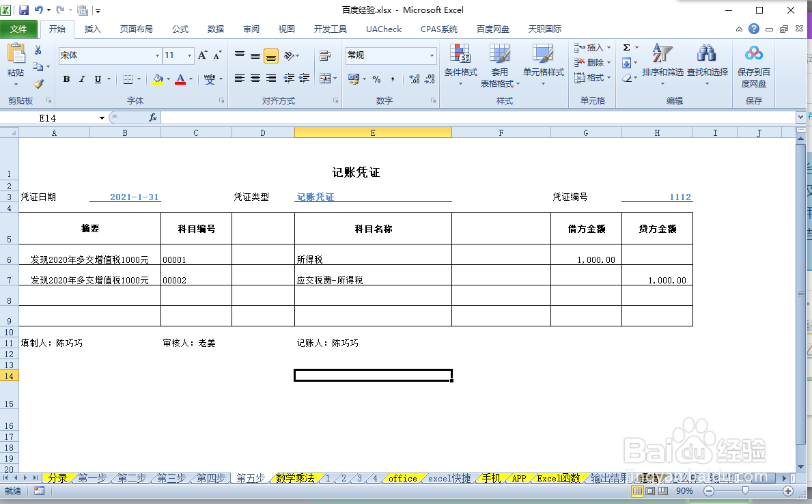Apply percent style format
812x504 pixels.
coord(376,79)
